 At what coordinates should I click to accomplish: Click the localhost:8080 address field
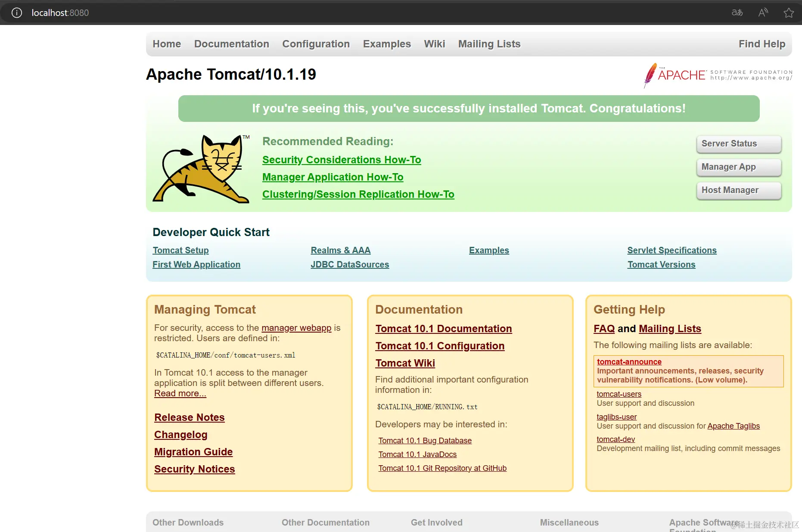point(60,13)
